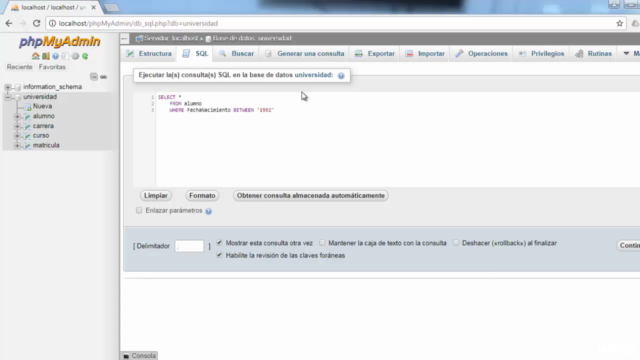Open the Reciente tables list
Image resolution: width=640 pixels, height=360 pixels.
point(19,67)
